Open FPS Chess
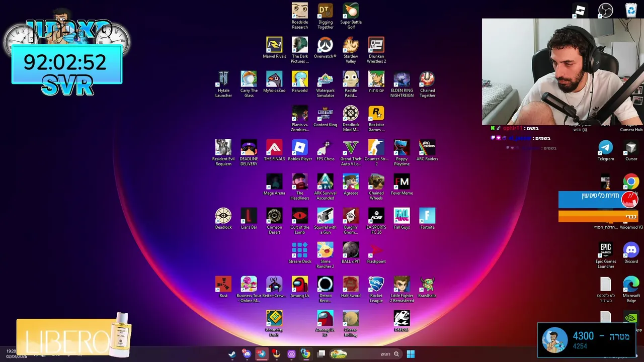Screen dimensions: 644x362 326,151
